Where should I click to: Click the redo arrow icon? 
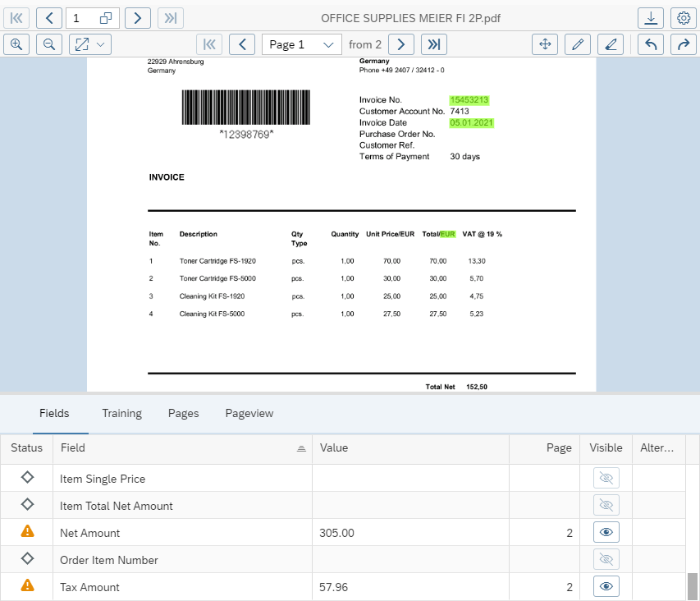pyautogui.click(x=684, y=44)
